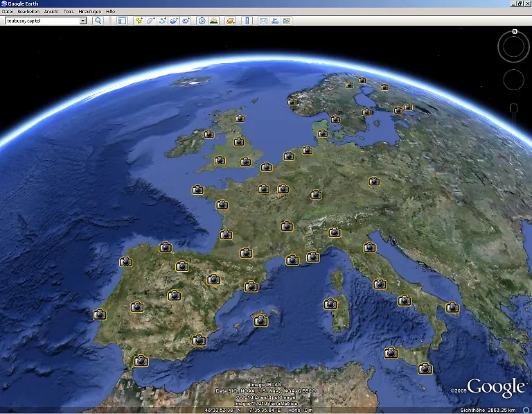Click the camera icon on southeastern Sicily
532x414 pixels.
coord(425,368)
